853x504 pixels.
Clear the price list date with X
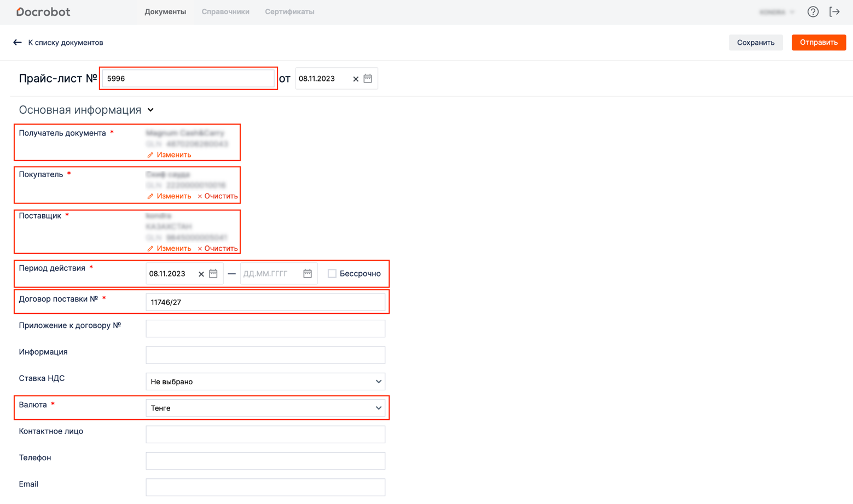pos(356,79)
